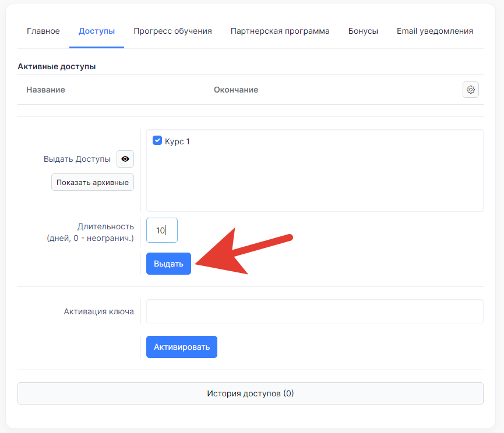Click the Активация ключа label
Viewport: 504px width, 433px height.
coord(98,312)
